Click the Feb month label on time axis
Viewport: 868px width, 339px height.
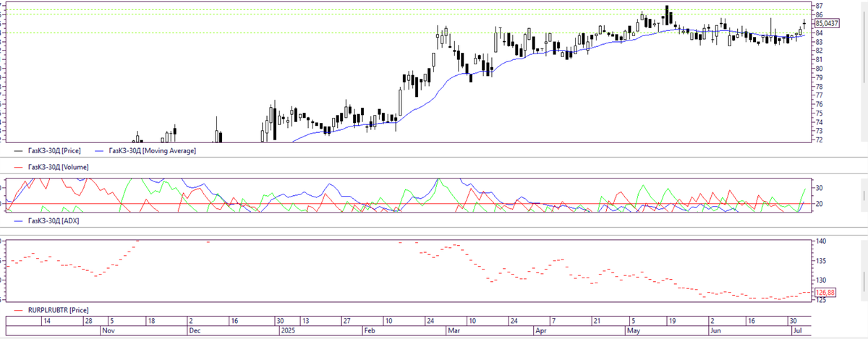coord(369,330)
